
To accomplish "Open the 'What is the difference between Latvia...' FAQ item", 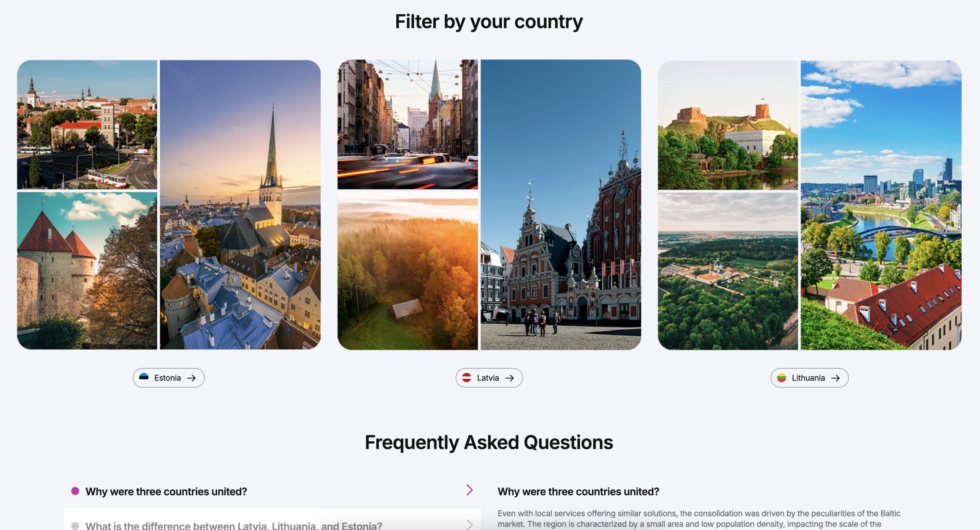I will click(x=272, y=520).
